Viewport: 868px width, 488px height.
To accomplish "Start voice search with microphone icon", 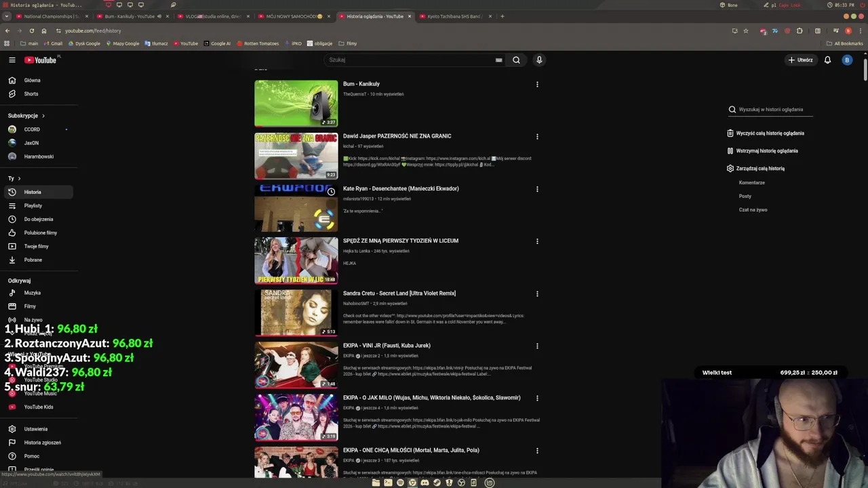I will 539,60.
